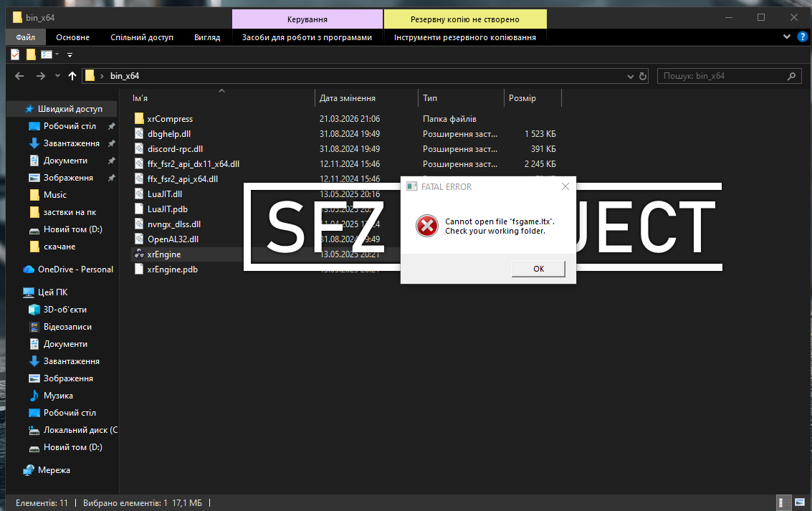Expand the ribbon with chevron arrow
Viewport: 812px width, 511px height.
pos(788,37)
